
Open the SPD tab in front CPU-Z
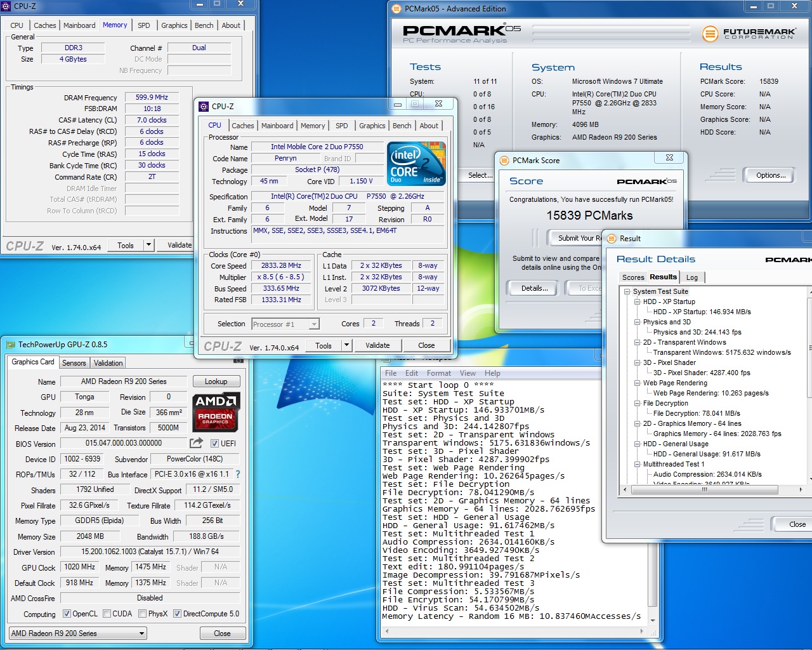pos(342,126)
